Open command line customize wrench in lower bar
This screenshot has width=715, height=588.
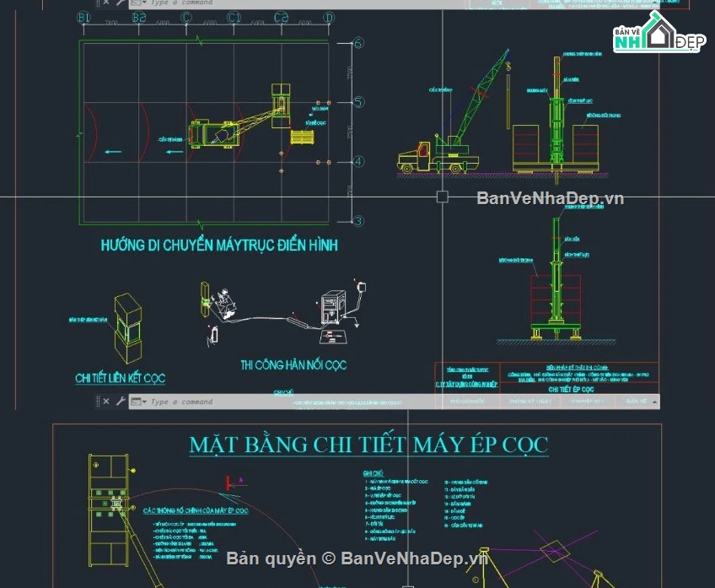click(x=121, y=402)
